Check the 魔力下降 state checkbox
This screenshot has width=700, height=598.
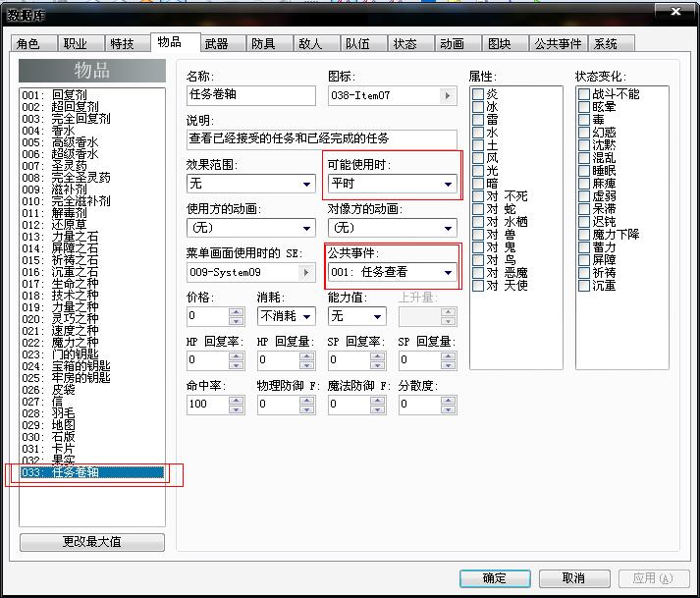(584, 235)
